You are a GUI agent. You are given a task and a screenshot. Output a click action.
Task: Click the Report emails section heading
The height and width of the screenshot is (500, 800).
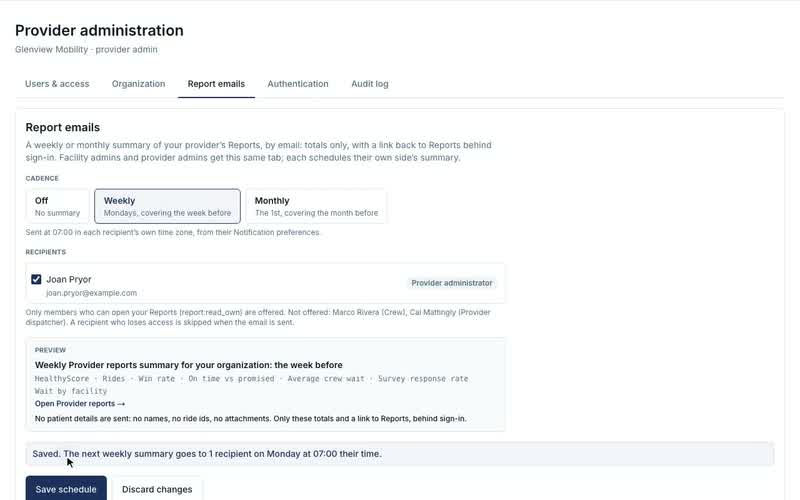click(63, 127)
